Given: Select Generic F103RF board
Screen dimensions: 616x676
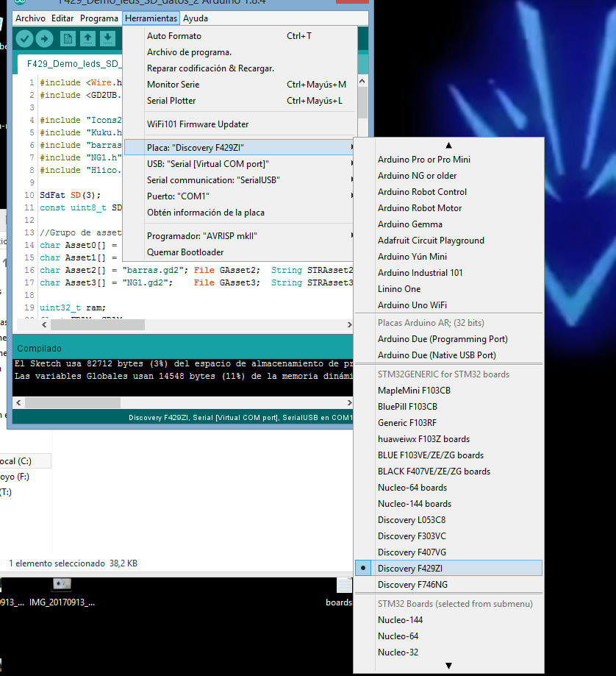Looking at the screenshot, I should coord(448,422).
